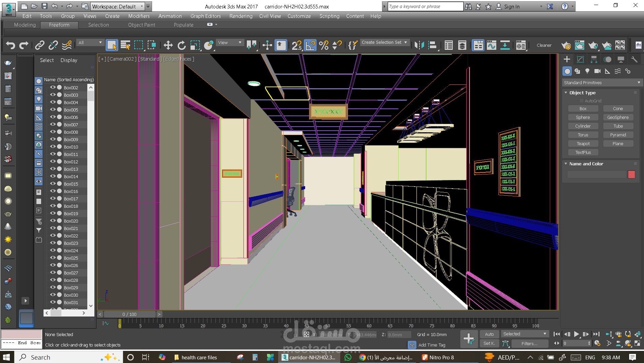Switch to the Object Paint tab

(x=142, y=25)
